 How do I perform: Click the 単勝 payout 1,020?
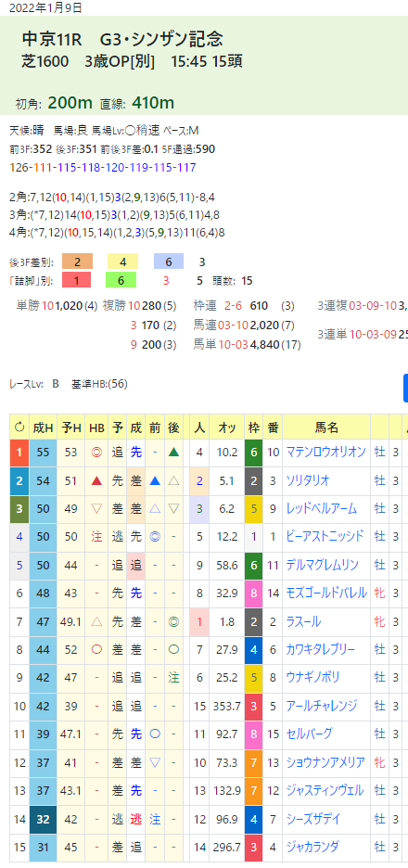(x=67, y=306)
